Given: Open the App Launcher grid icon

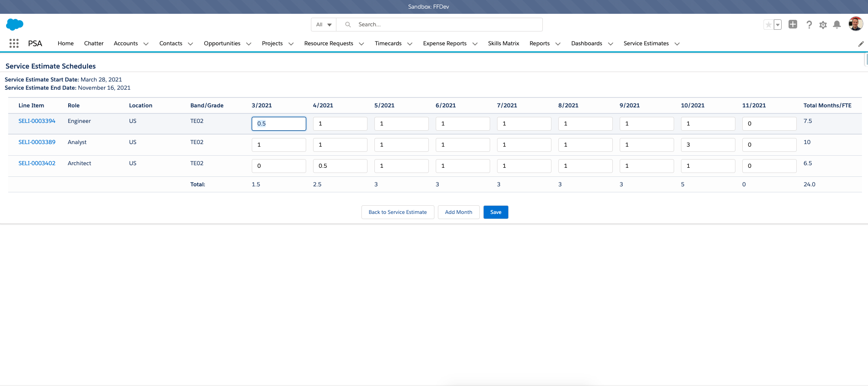Looking at the screenshot, I should click(14, 43).
